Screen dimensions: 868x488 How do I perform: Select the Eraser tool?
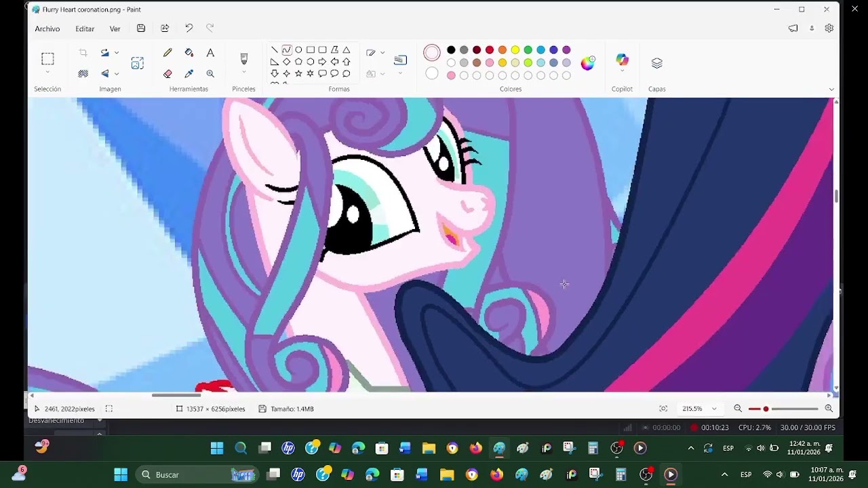tap(167, 73)
